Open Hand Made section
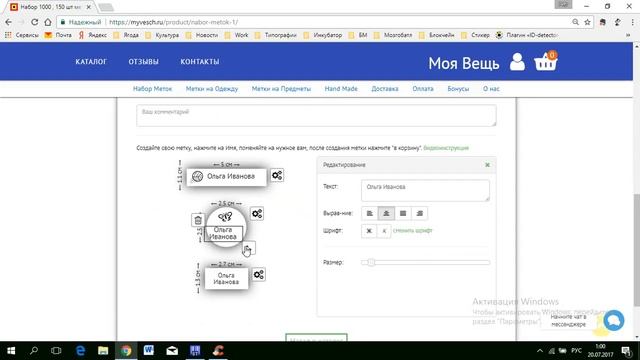Viewport: 640px width, 360px height. click(341, 89)
